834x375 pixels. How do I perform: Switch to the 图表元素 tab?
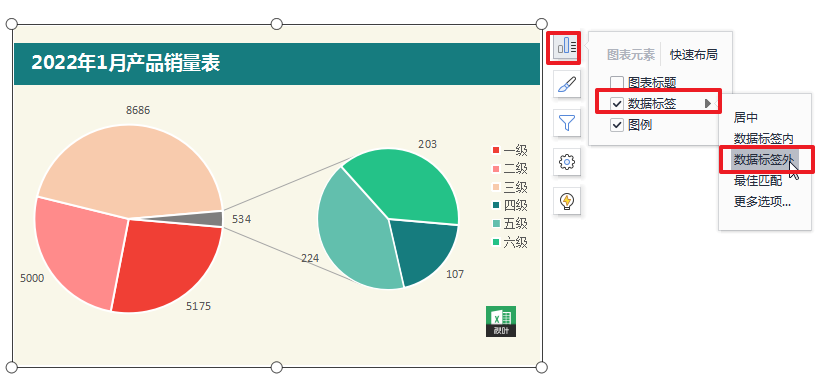click(x=631, y=54)
